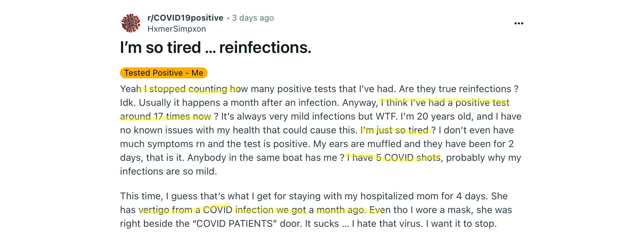Click "infections are so mild." line

[x=168, y=171]
